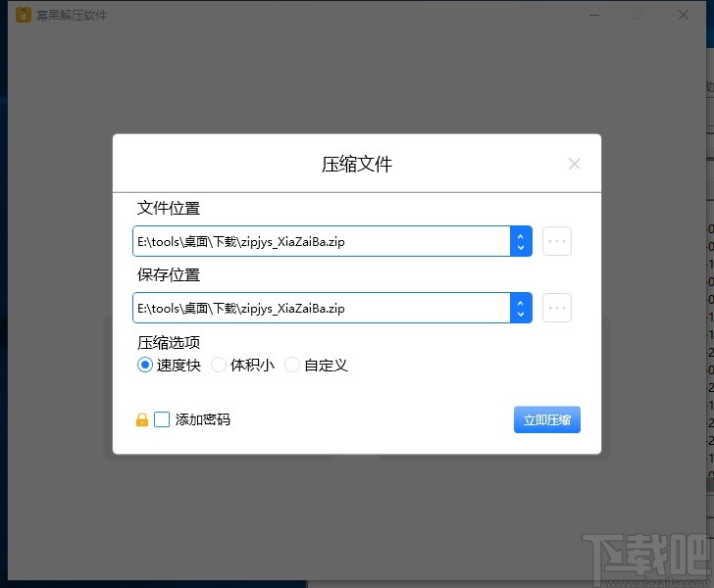Open the 文件位置 path dropdown arrow

521,241
